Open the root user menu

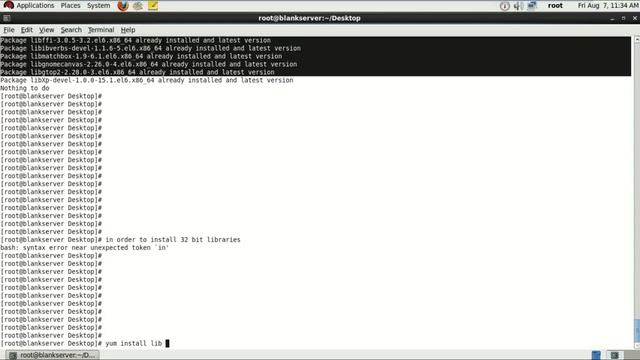click(x=555, y=5)
